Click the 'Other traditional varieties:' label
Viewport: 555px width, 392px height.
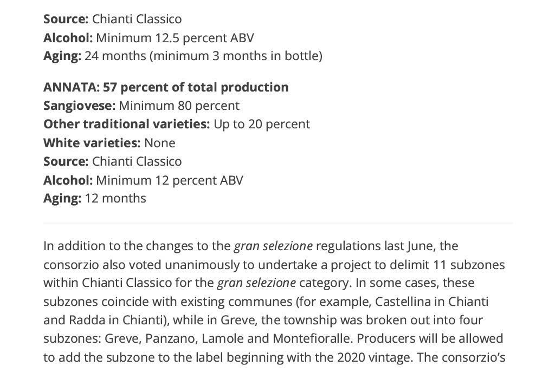[x=126, y=124]
